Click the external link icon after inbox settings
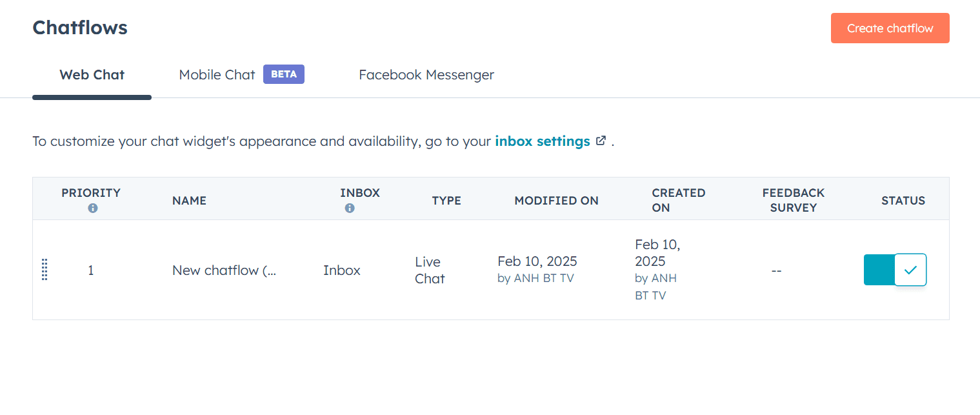 point(601,140)
